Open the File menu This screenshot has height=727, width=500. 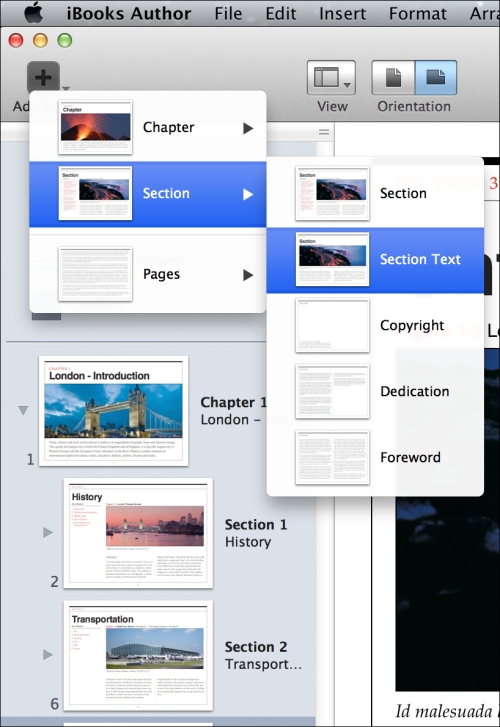(x=228, y=13)
